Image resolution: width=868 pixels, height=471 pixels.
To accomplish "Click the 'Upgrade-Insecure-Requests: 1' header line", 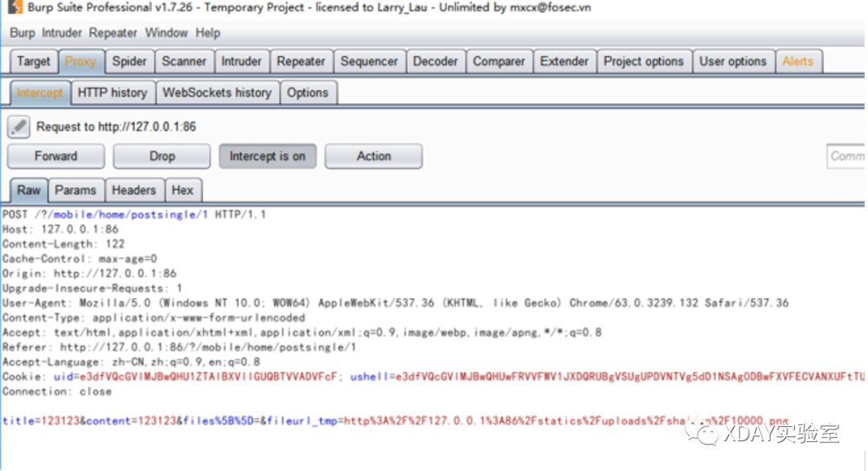I will pyautogui.click(x=92, y=289).
